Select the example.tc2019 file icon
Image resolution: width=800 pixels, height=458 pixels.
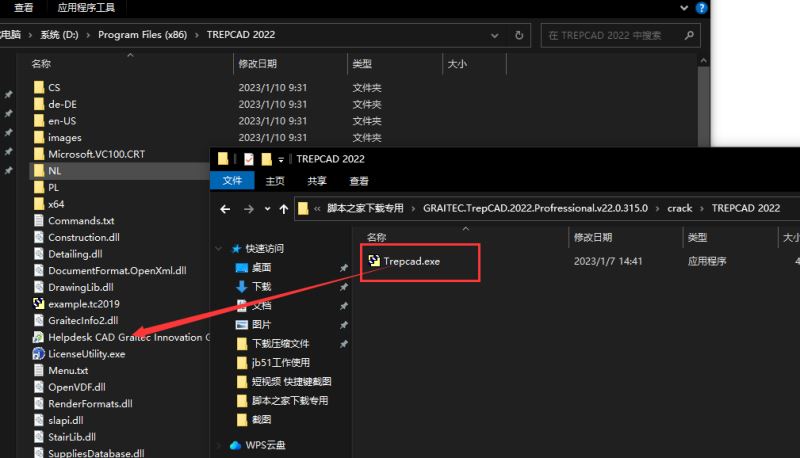pos(39,303)
